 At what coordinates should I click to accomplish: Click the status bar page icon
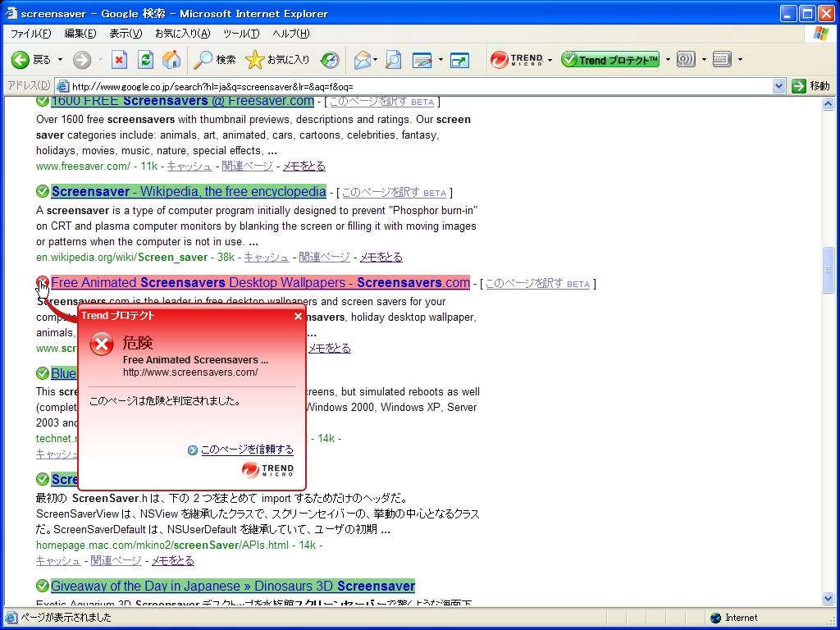pyautogui.click(x=11, y=617)
